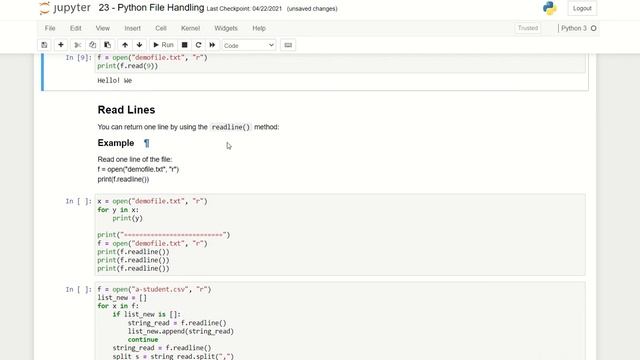Insert a cell below with plus icon
640x360 pixels.
61,45
